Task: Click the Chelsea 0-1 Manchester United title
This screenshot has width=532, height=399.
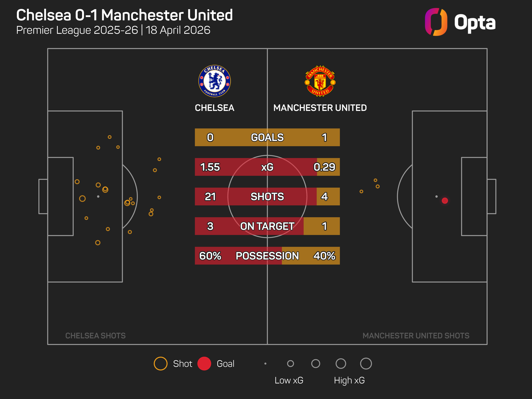Action: [x=124, y=15]
